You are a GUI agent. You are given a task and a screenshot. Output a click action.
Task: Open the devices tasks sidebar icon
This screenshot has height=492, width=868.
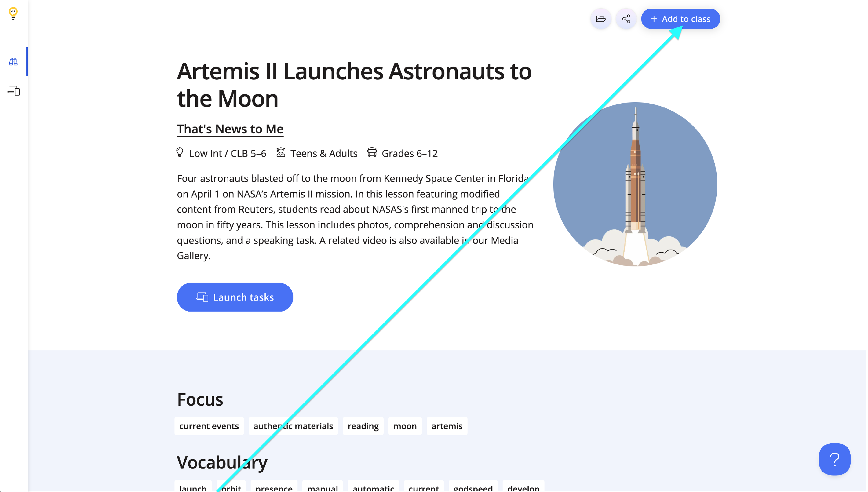(14, 91)
